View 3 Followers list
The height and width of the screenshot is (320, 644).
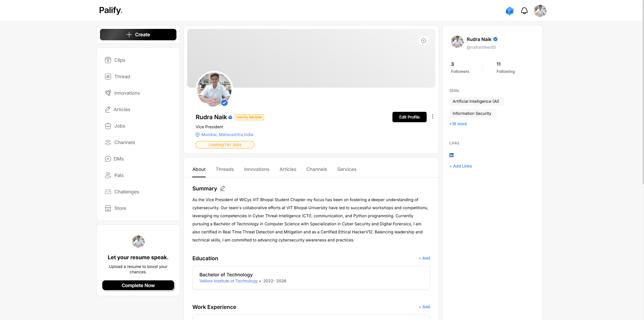pos(460,67)
